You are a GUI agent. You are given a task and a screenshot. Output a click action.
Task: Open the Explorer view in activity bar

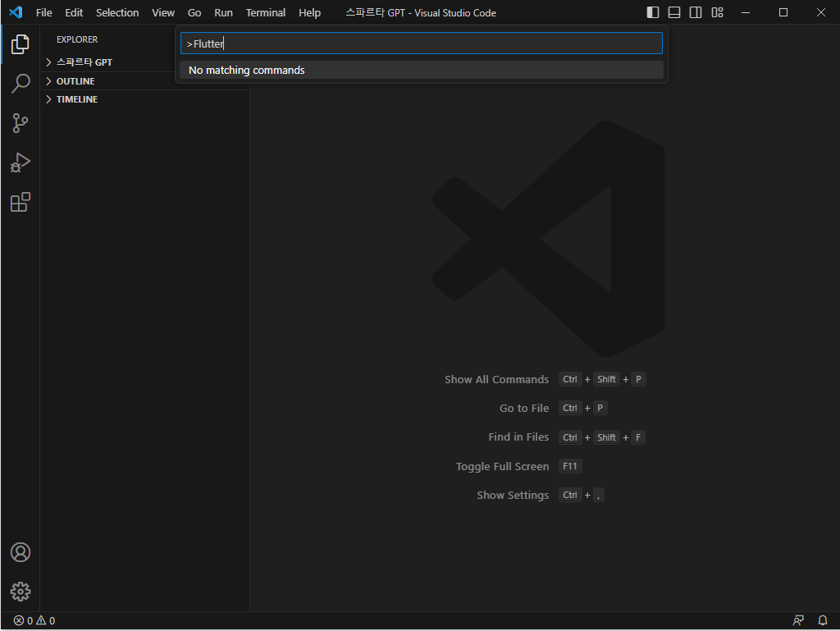click(21, 44)
